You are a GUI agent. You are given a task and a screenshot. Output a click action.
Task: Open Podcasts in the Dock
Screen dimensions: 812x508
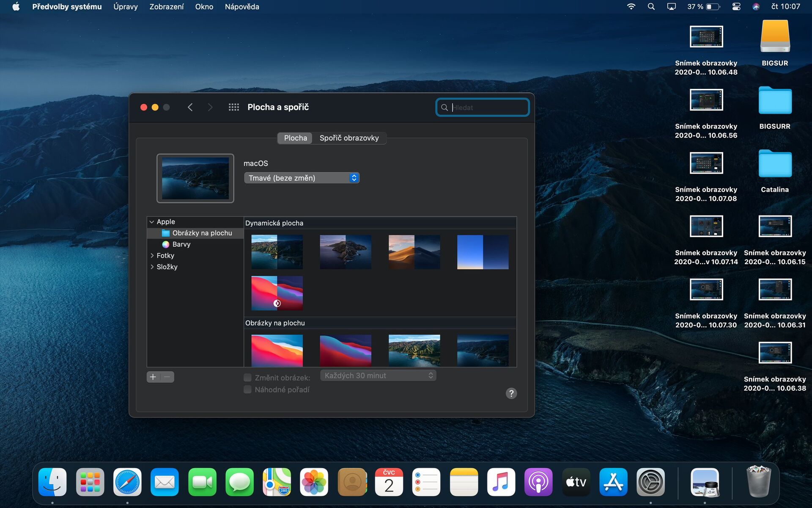point(538,482)
